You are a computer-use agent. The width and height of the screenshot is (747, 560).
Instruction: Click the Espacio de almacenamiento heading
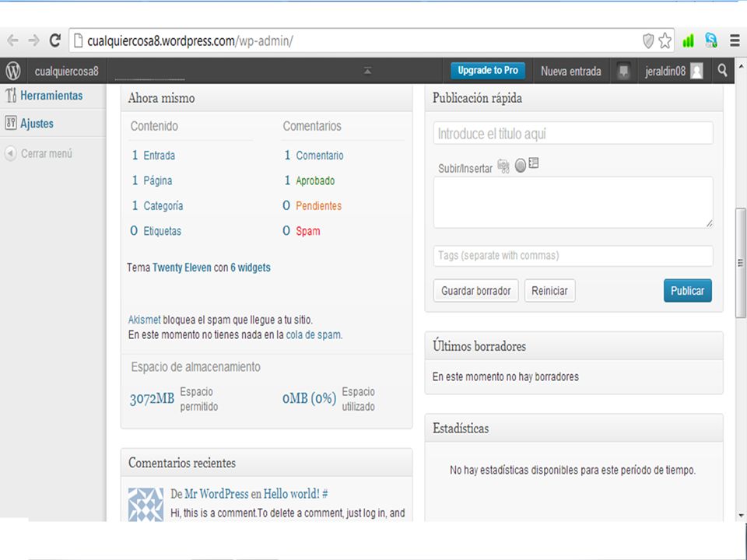[196, 366]
